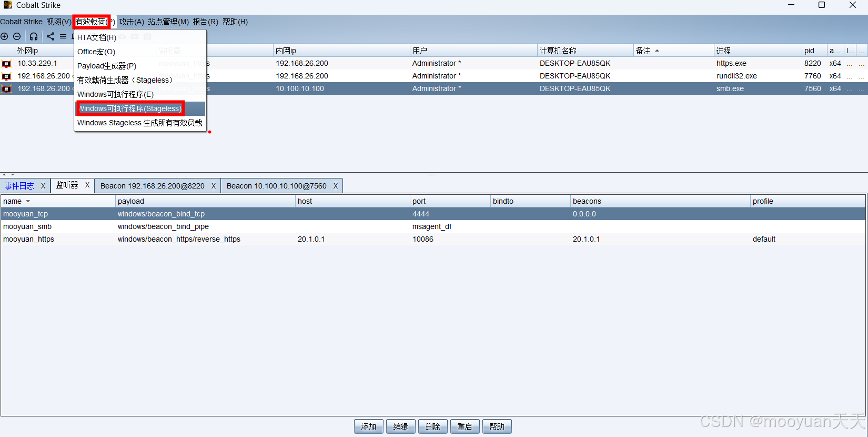This screenshot has height=437, width=868.
Task: Sort listeners by profile column
Action: (x=808, y=201)
